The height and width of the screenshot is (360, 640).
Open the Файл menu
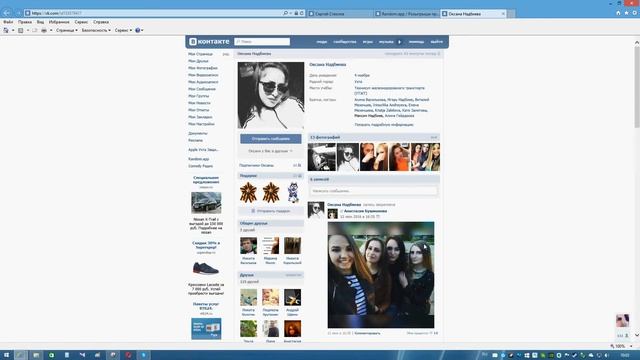(8, 22)
